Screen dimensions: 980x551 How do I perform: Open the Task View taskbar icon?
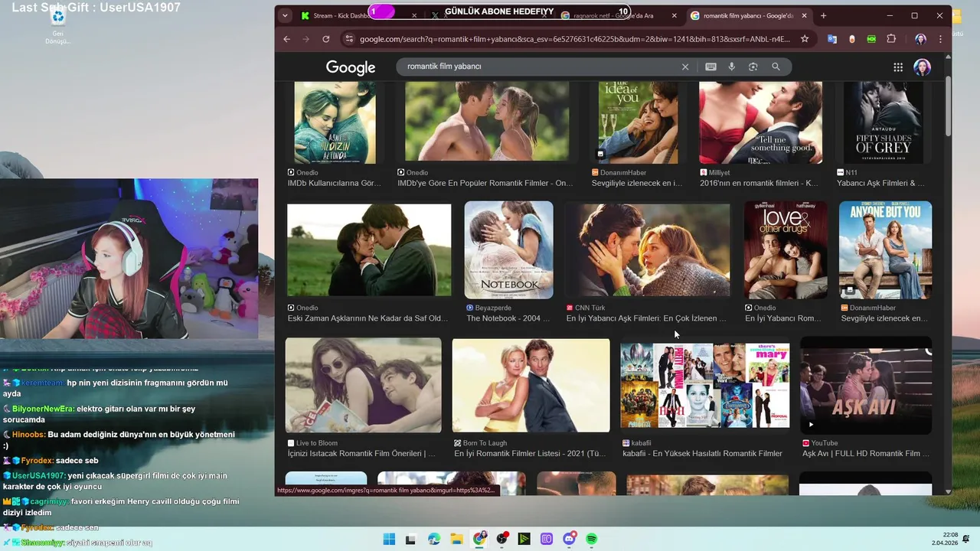pos(411,539)
